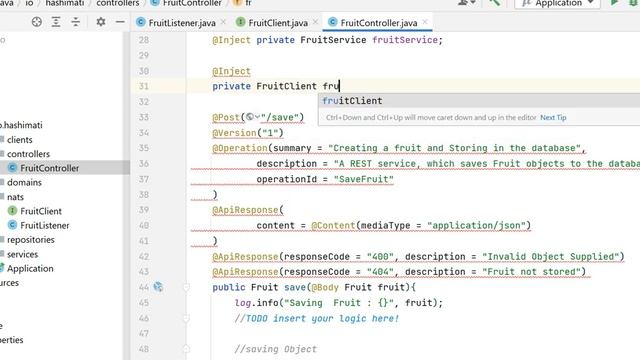Click the Collapse All icon in project panel
Image resolution: width=640 pixels, height=360 pixels.
76,22
